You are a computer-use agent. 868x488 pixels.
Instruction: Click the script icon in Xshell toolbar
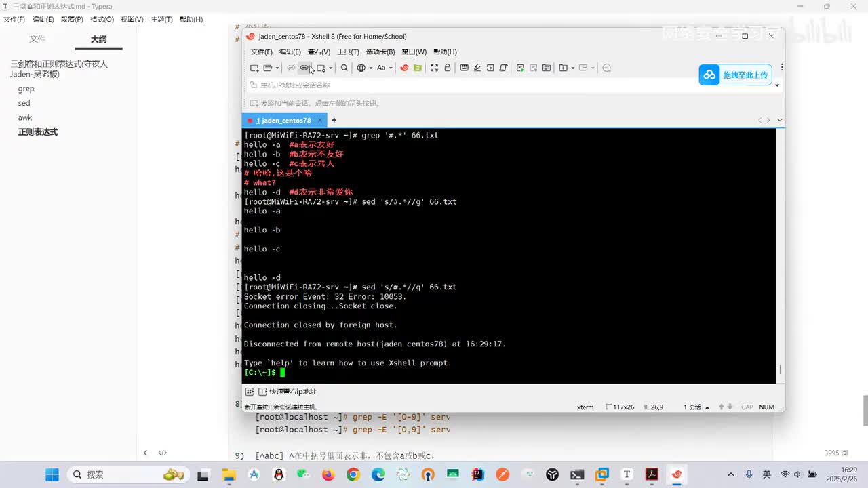point(503,68)
